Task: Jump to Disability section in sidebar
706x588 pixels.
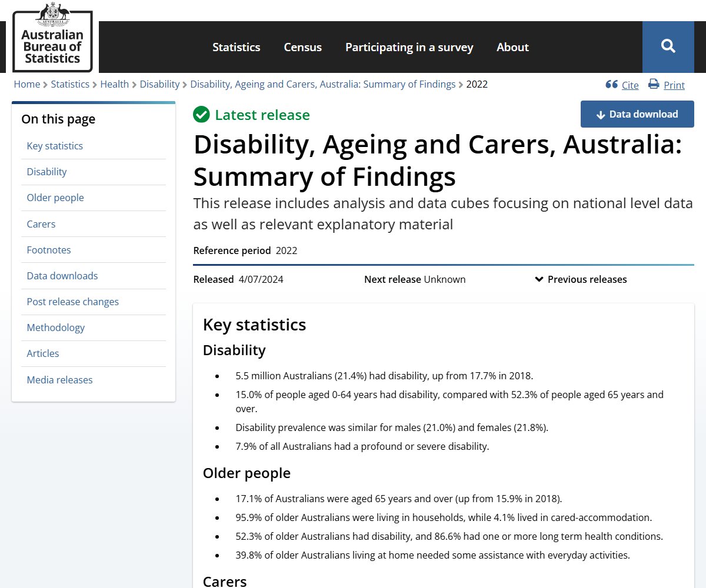Action: pyautogui.click(x=46, y=172)
